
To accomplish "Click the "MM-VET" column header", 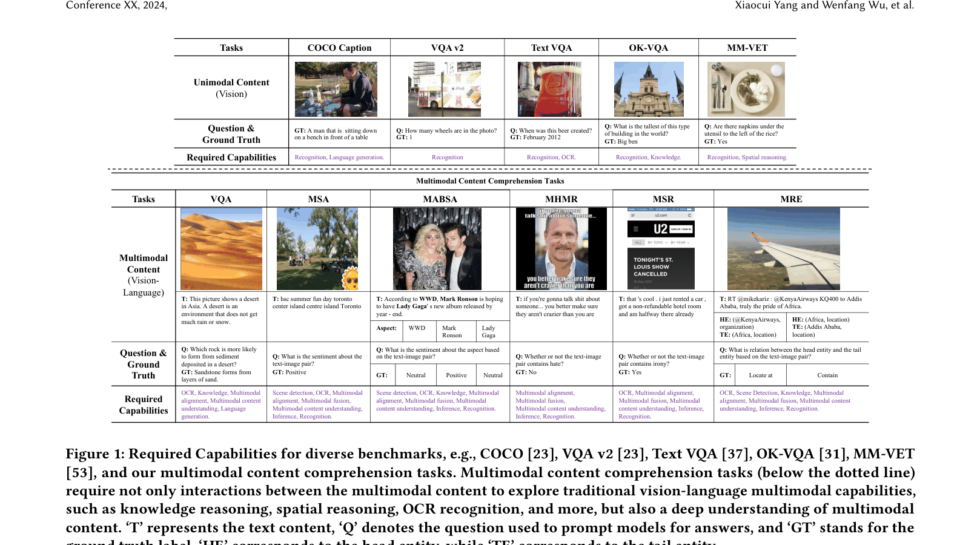I will click(747, 48).
